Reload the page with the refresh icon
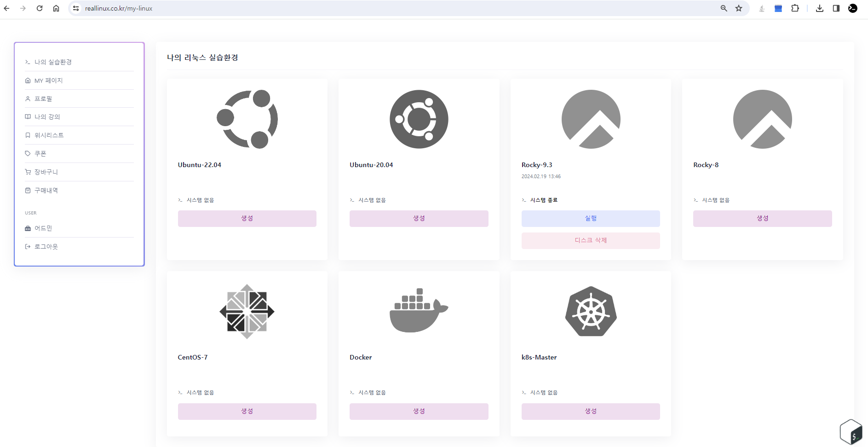Screen dimensions: 868x447 tap(40, 8)
